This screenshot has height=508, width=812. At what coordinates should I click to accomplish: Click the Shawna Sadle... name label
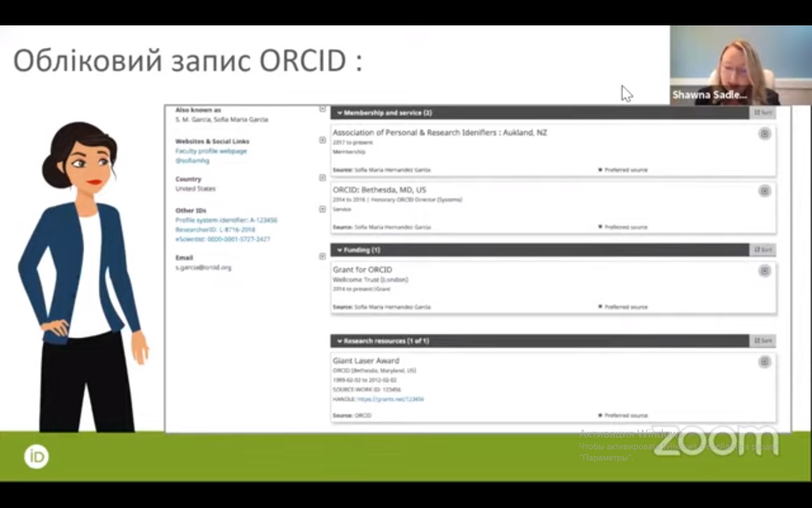coord(709,95)
